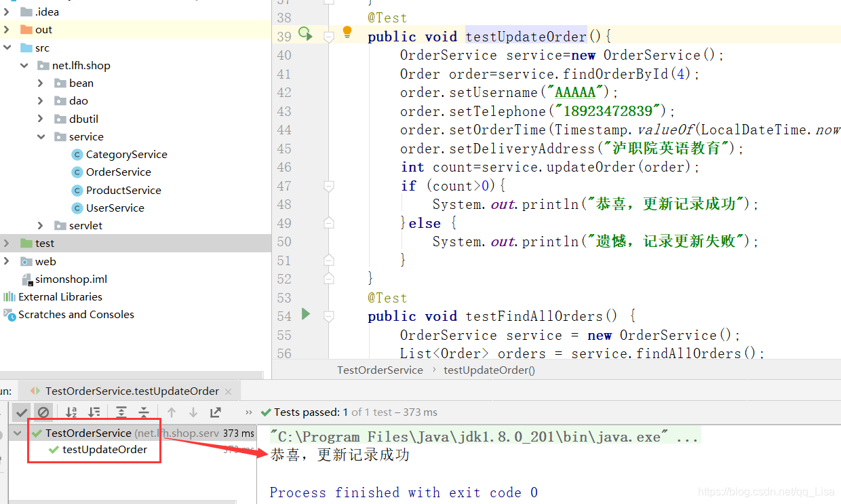Click the CategoryService class icon
The image size is (841, 504).
coord(77,154)
